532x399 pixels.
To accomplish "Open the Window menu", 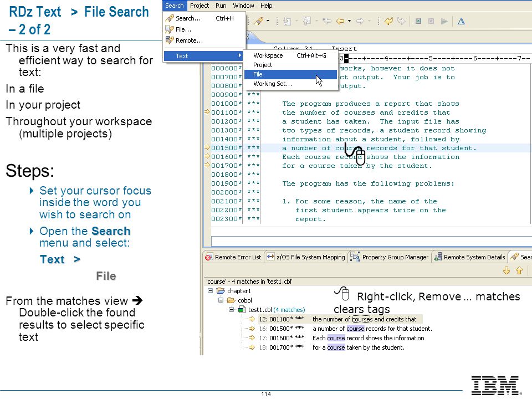I will [x=243, y=6].
